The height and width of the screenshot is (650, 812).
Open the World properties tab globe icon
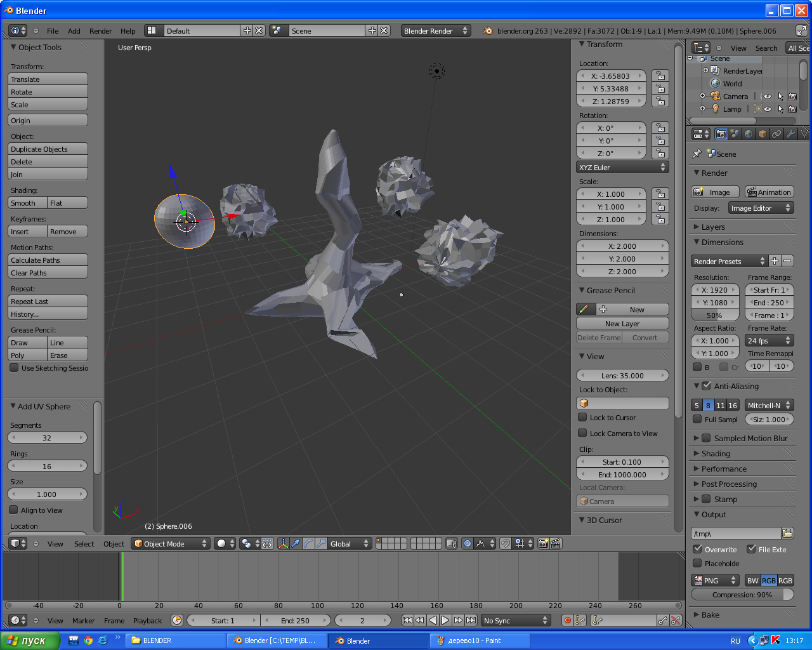pyautogui.click(x=749, y=134)
